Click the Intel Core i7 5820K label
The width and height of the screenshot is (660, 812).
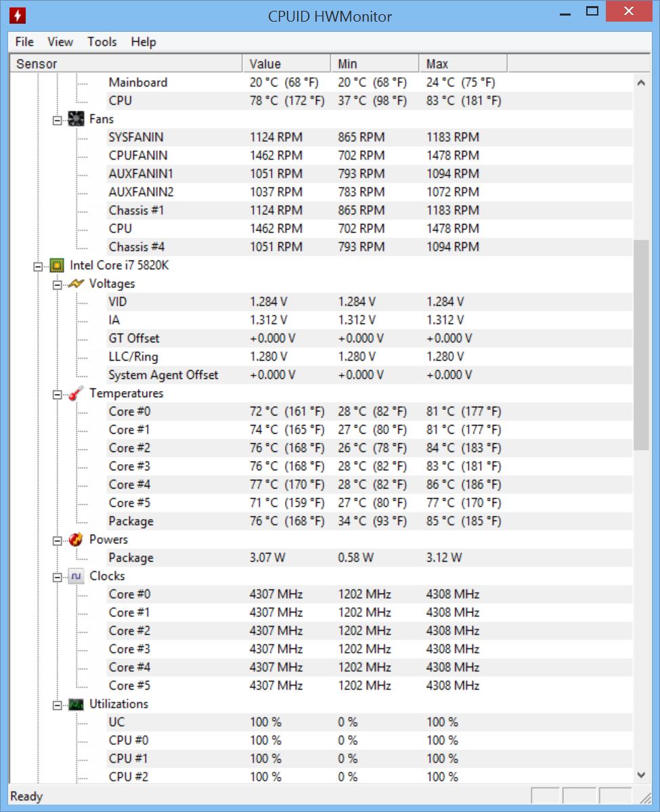click(119, 265)
